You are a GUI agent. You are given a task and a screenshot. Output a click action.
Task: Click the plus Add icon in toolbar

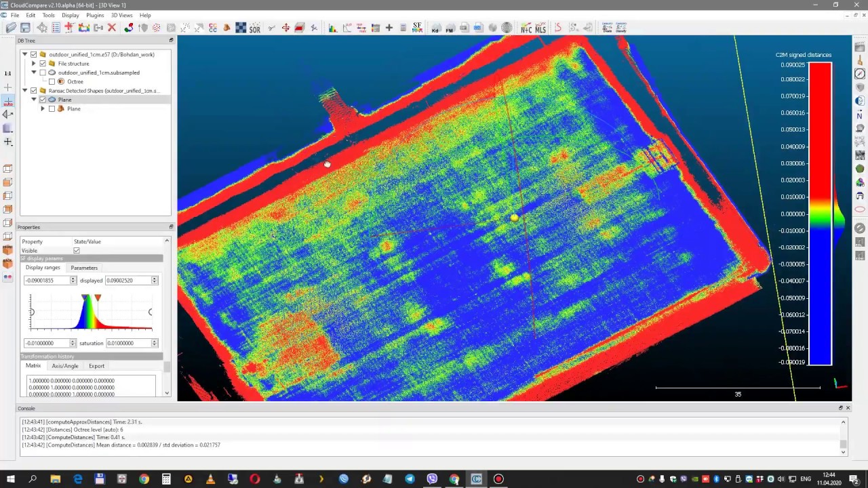pos(389,28)
